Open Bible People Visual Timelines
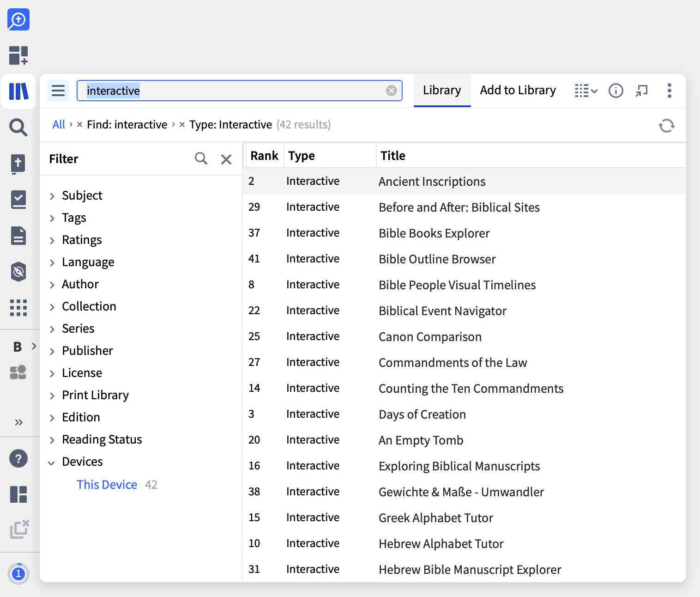 [x=465, y=285]
